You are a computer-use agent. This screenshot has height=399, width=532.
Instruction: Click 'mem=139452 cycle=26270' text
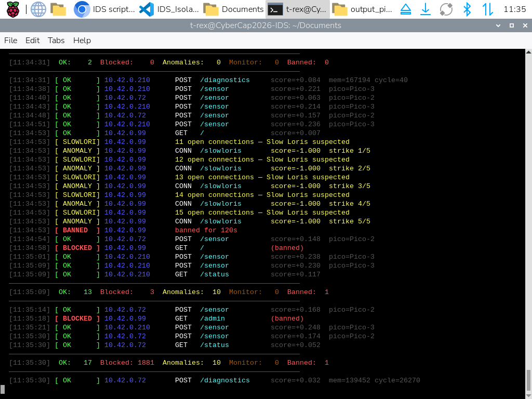click(374, 380)
